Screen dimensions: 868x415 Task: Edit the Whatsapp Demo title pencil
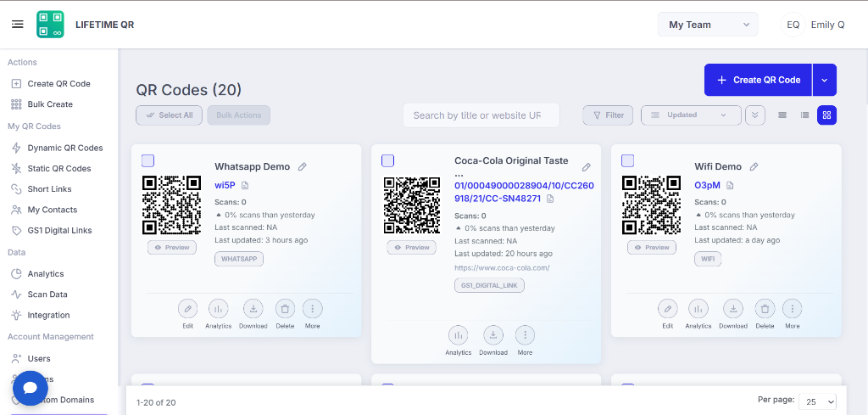tap(303, 167)
